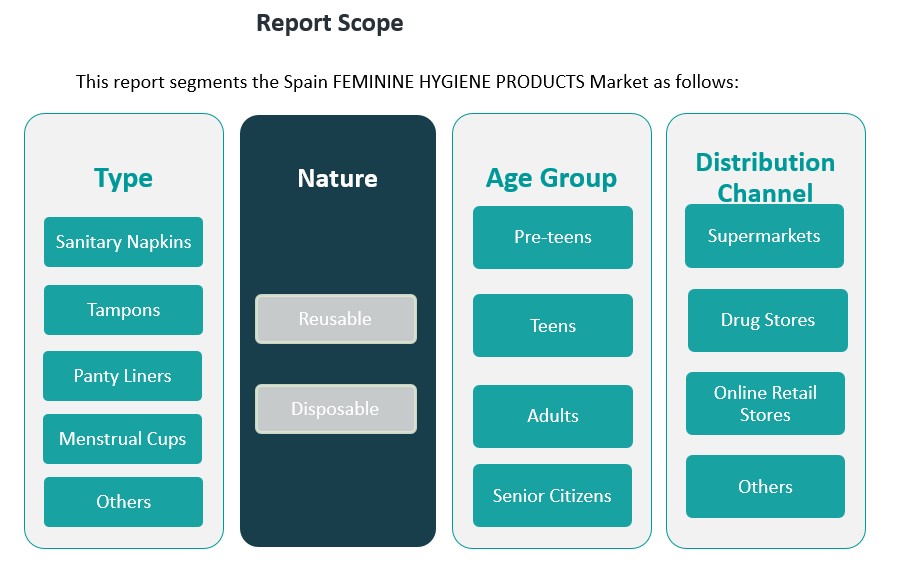903x575 pixels.
Task: Select the Teens box
Action: tap(552, 326)
